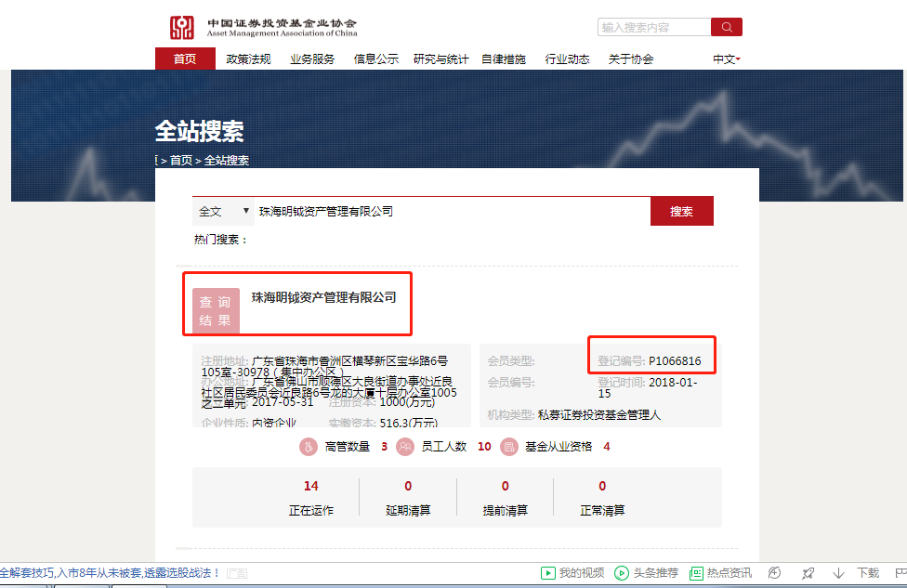Open the 中文 language dropdown
Screen dimensions: 907x588
tap(726, 59)
